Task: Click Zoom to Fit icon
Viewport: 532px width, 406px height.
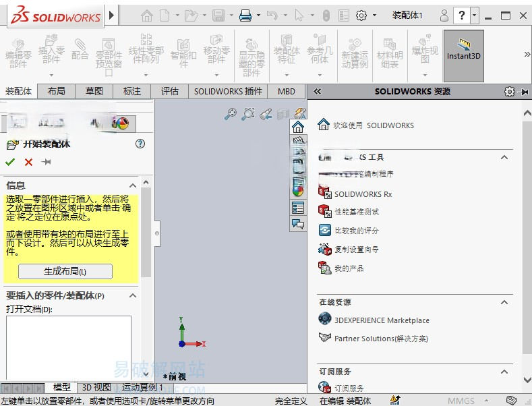Action: [x=231, y=114]
